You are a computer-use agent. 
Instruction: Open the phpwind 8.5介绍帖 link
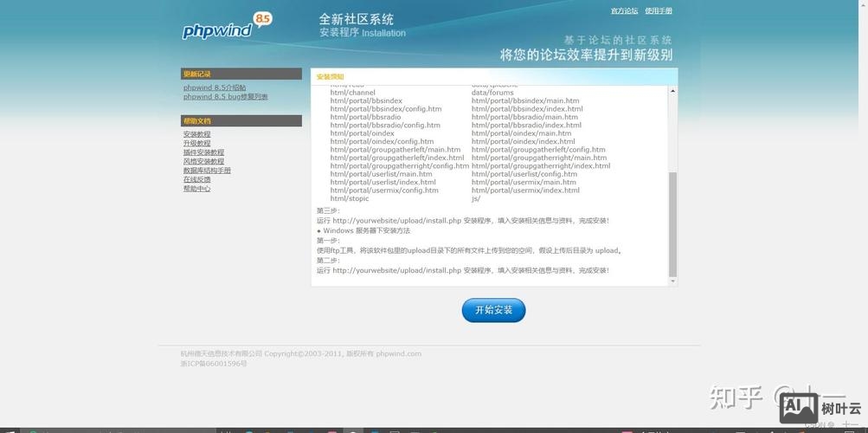[215, 87]
